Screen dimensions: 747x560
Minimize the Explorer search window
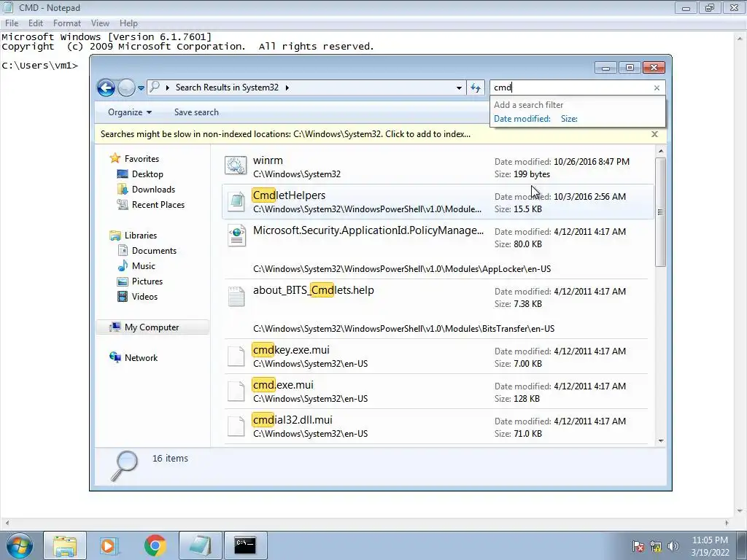[x=605, y=68]
